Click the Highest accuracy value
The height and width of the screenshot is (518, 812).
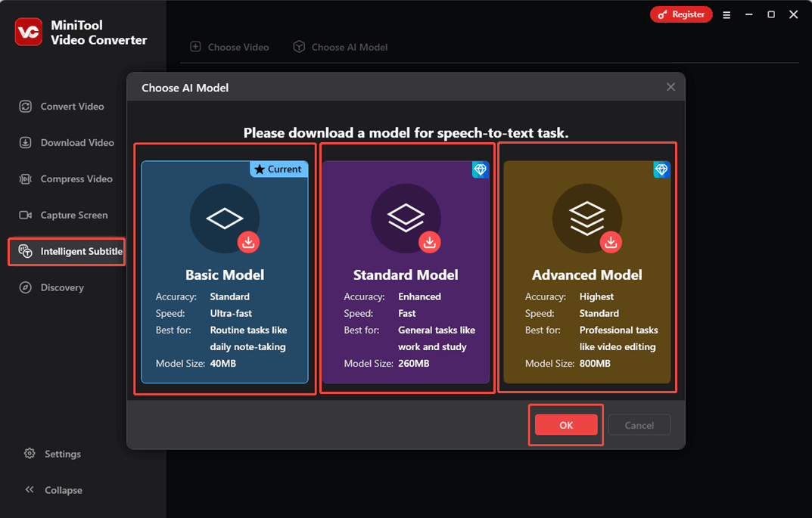coord(596,296)
